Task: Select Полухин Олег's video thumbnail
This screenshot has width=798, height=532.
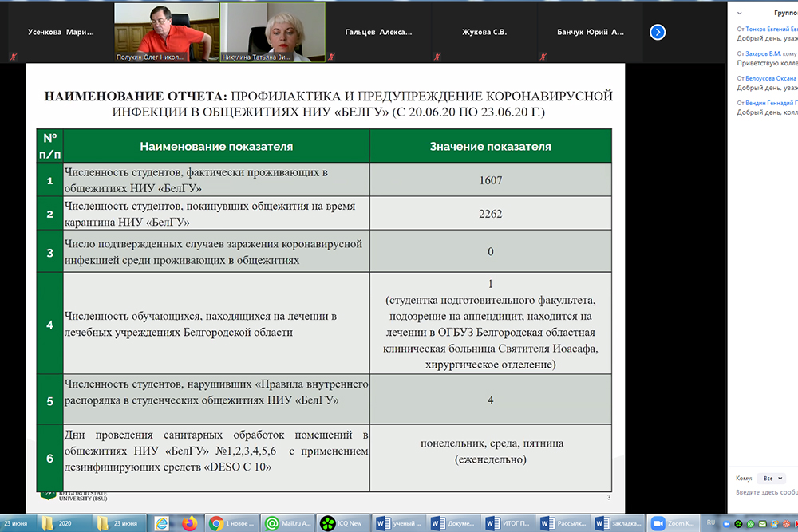Action: click(164, 32)
